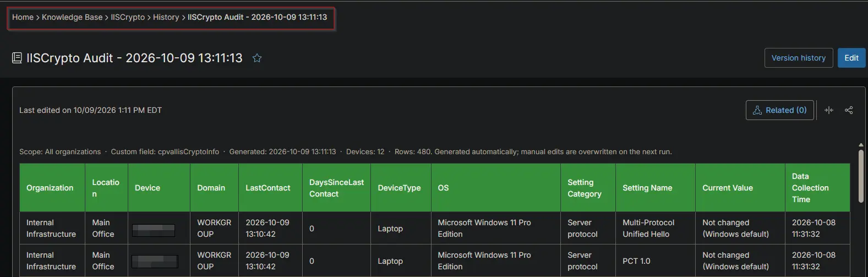Image resolution: width=868 pixels, height=277 pixels.
Task: Open History breadcrumb link
Action: pos(166,17)
